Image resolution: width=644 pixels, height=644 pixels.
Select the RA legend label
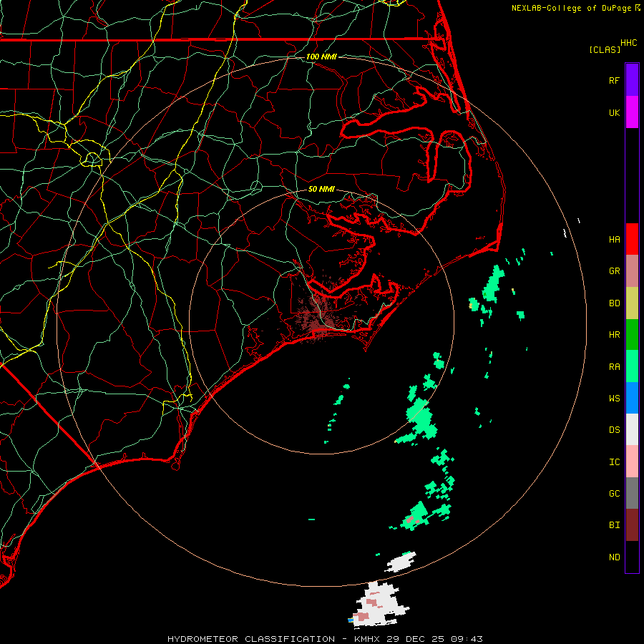tap(615, 367)
